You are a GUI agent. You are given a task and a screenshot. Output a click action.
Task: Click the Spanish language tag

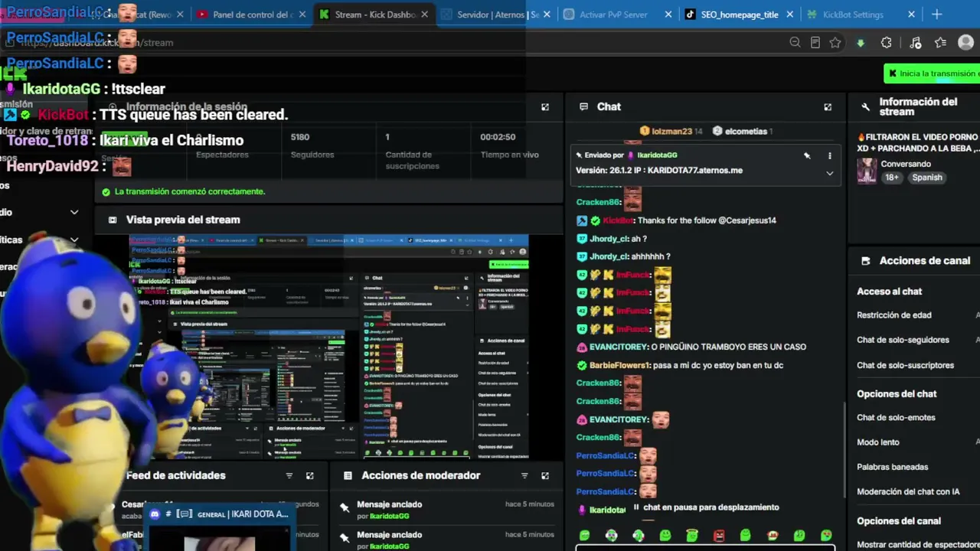[926, 178]
